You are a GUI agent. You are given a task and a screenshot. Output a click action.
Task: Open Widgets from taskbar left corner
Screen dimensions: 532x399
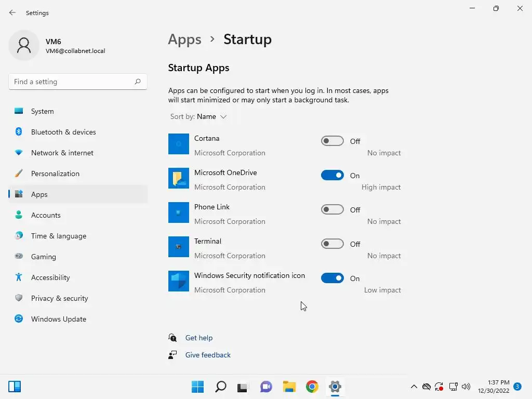coord(15,387)
